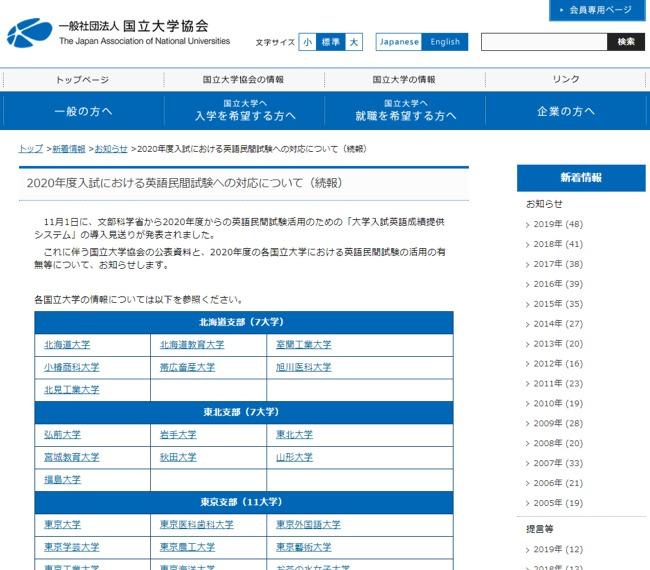Open the members-only page button

coord(597,10)
